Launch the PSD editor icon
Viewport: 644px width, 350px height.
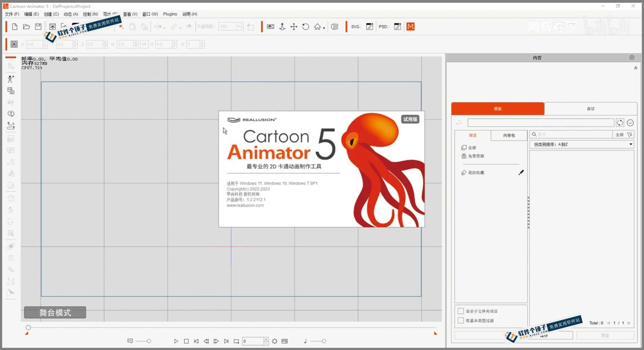pyautogui.click(x=397, y=27)
